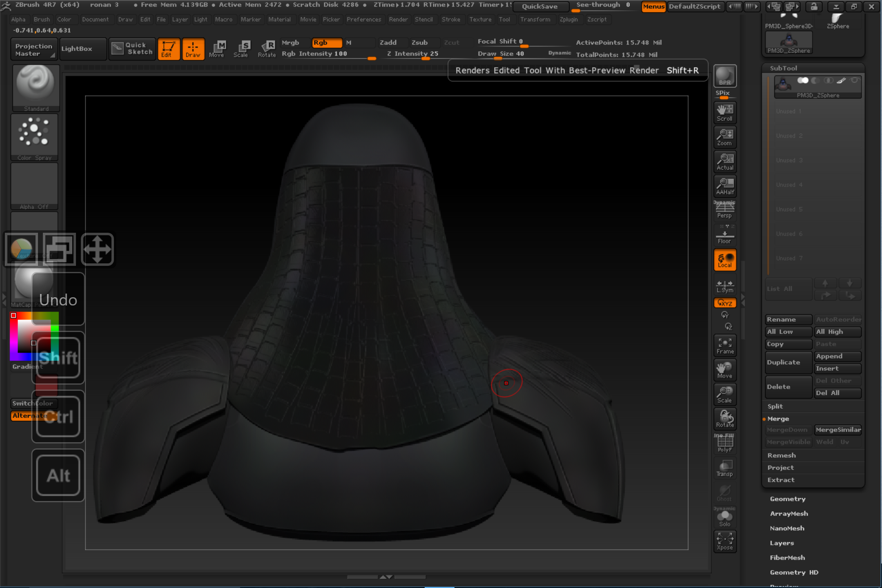Expand the NanoMesh section
The image size is (882, 588).
coord(787,528)
